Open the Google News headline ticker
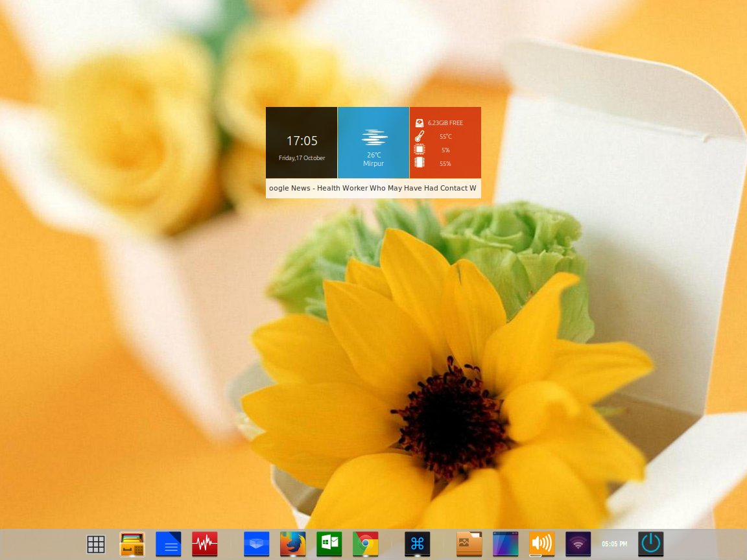 point(373,188)
